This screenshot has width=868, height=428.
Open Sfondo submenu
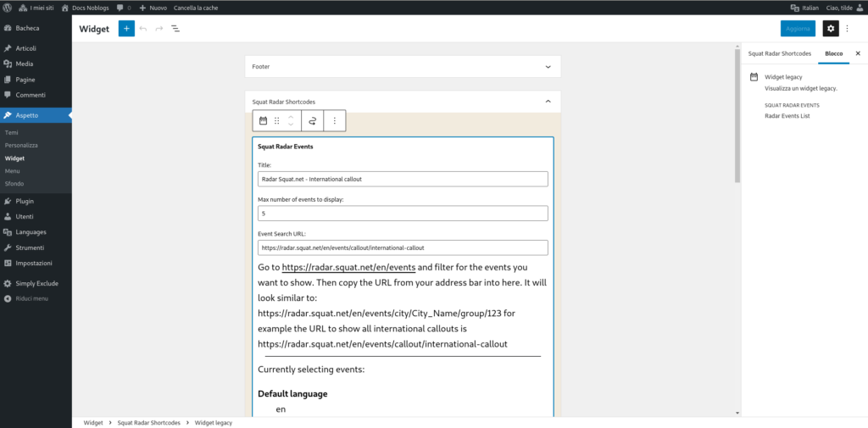pos(14,184)
